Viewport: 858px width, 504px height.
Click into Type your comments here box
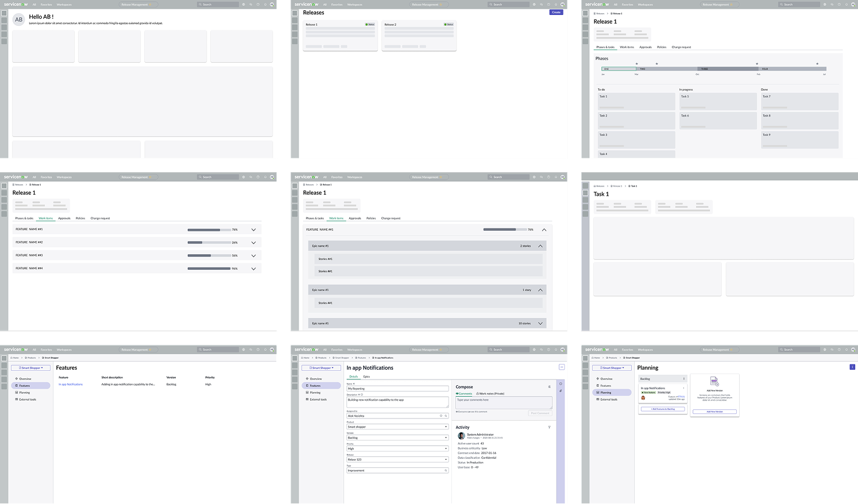pyautogui.click(x=504, y=403)
